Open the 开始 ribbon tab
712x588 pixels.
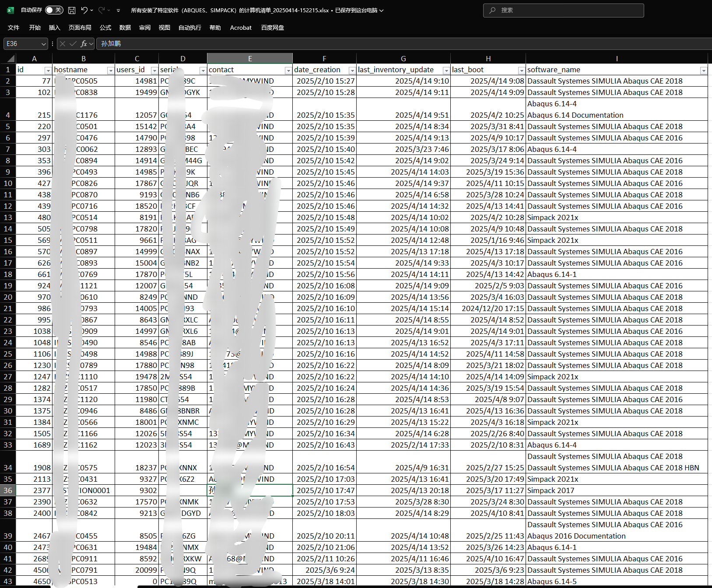click(35, 28)
